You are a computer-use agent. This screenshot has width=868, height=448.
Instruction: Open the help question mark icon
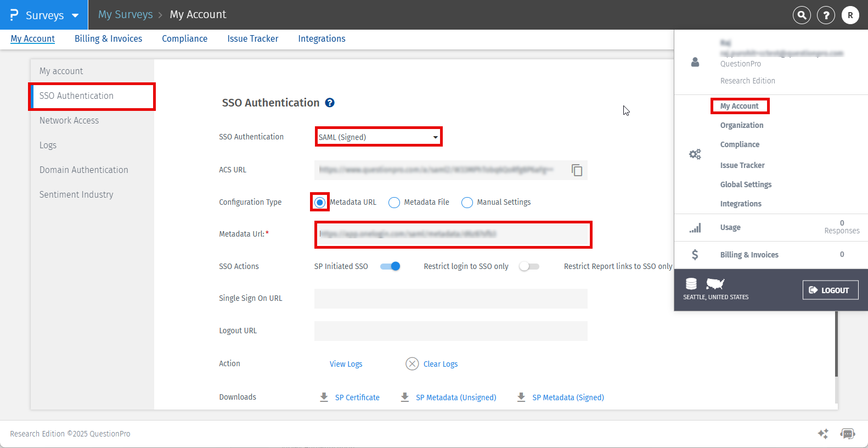pos(826,15)
